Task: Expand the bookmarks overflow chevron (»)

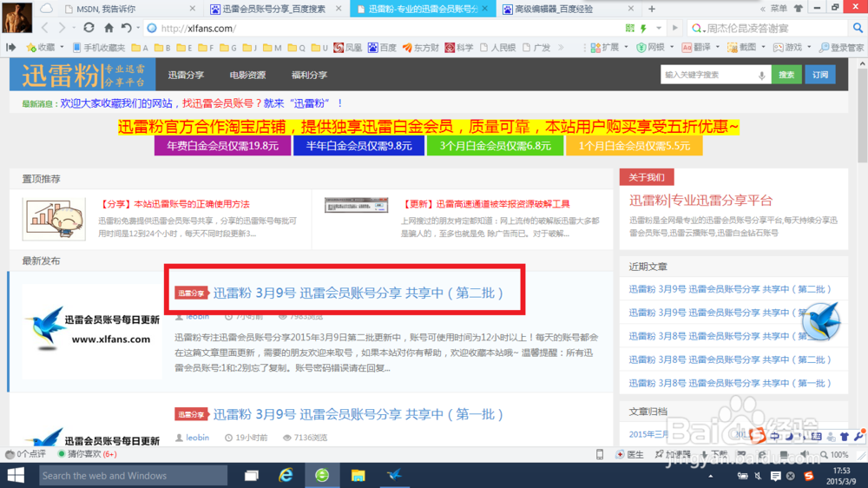Action: pyautogui.click(x=561, y=48)
